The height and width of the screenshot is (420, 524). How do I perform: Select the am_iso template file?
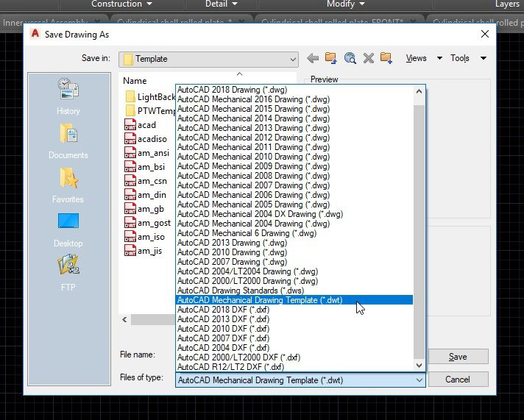tap(144, 237)
